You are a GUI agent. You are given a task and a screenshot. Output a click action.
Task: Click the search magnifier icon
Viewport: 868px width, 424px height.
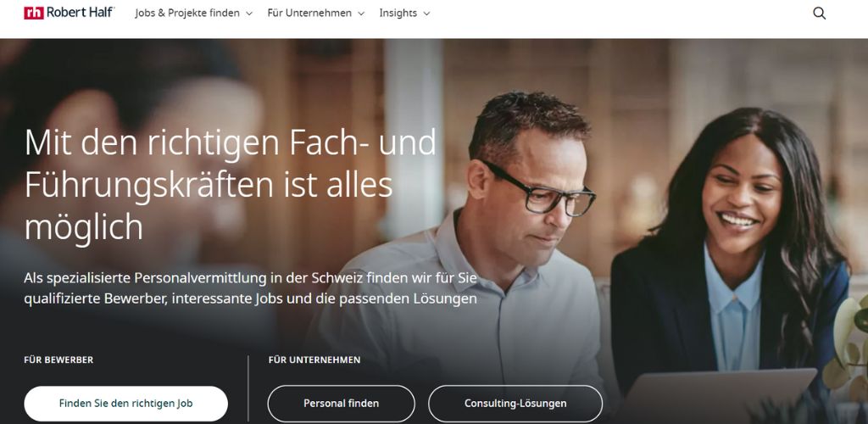coord(820,14)
